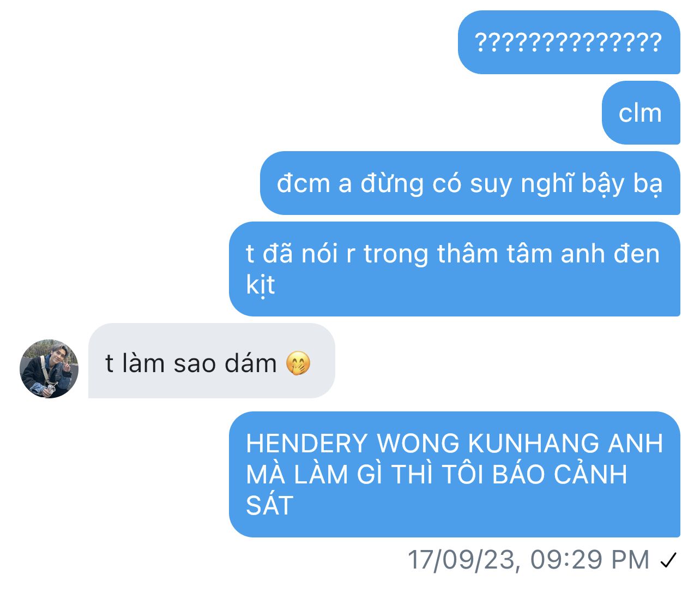
Task: Click the word "kịt" in fourth message
Action: tap(261, 285)
